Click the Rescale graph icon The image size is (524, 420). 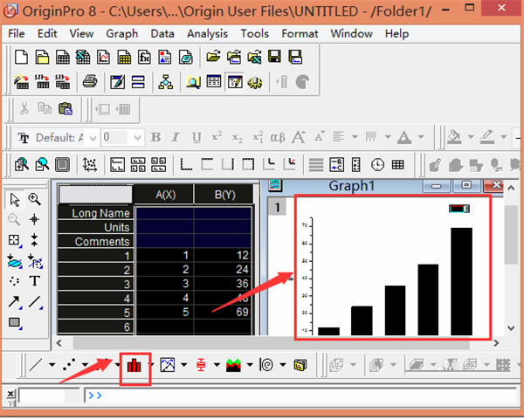90,165
